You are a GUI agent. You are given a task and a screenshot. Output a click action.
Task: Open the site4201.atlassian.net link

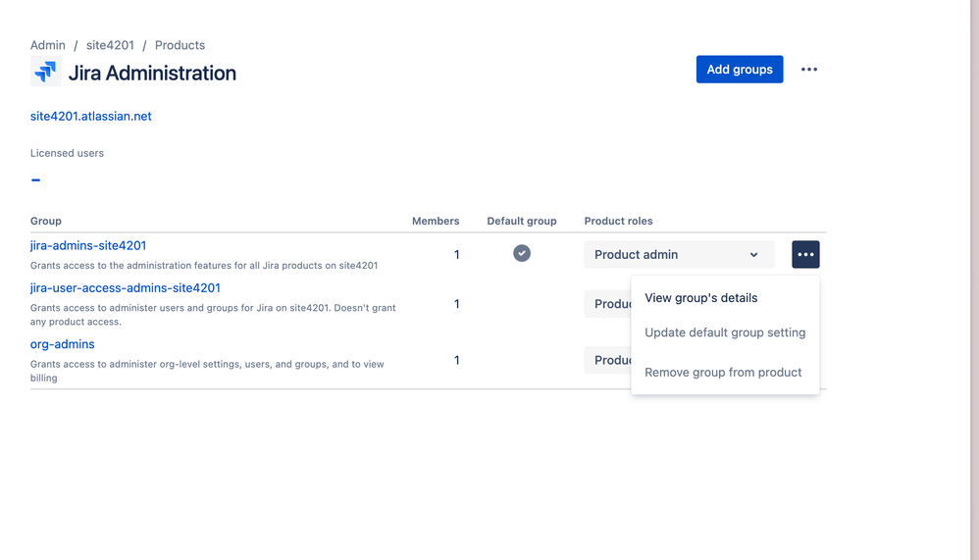click(x=91, y=116)
